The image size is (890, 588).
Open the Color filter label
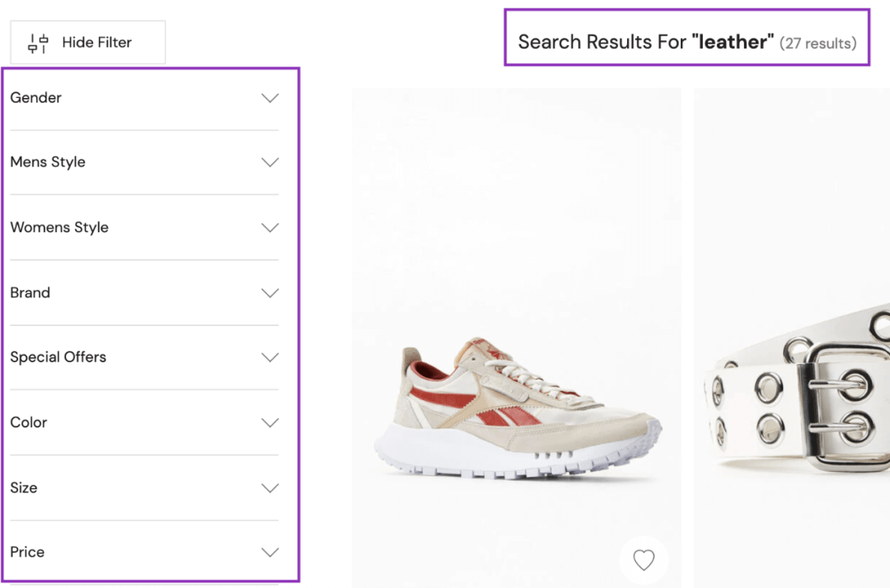pos(29,422)
